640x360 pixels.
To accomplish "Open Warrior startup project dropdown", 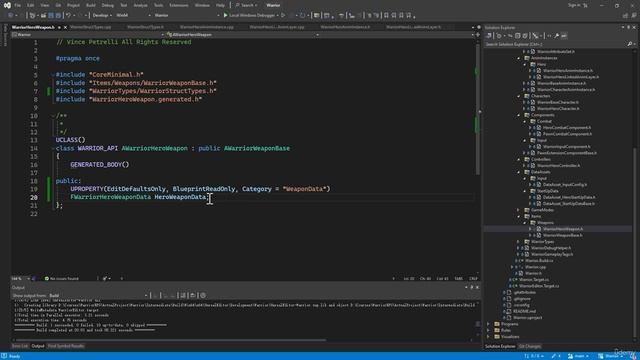I will 187,16.
